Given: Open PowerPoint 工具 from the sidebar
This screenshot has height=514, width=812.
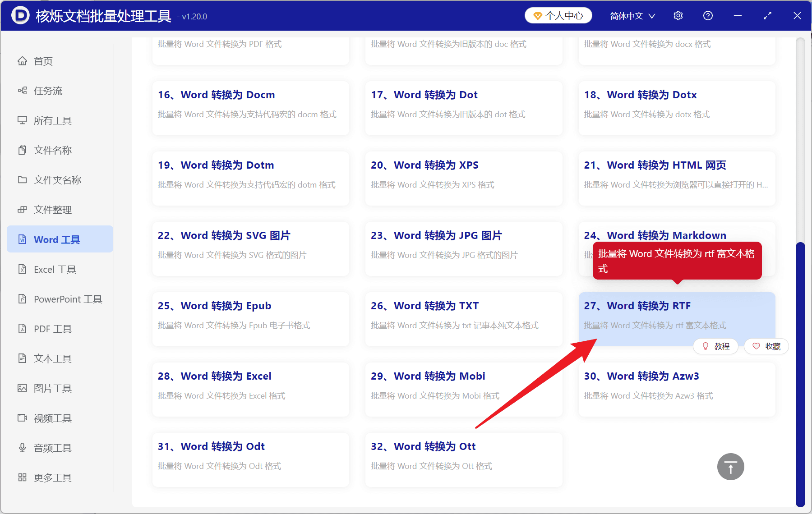Looking at the screenshot, I should pos(68,299).
